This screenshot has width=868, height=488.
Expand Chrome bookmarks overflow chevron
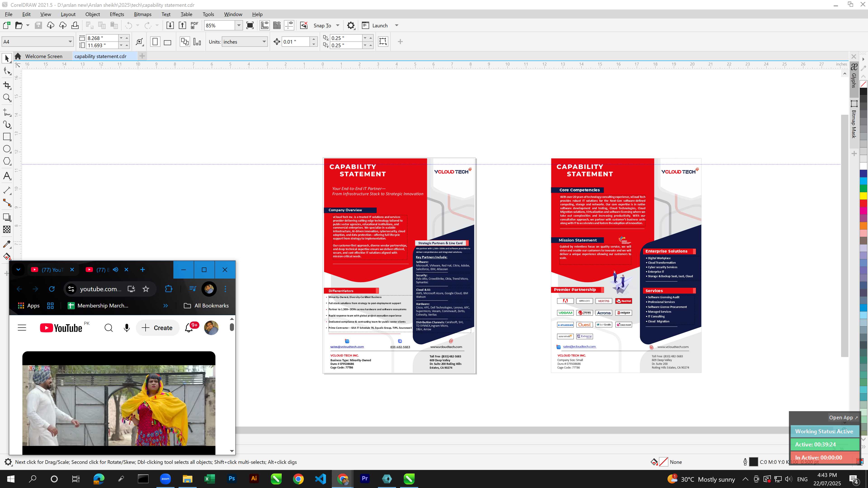coord(165,306)
